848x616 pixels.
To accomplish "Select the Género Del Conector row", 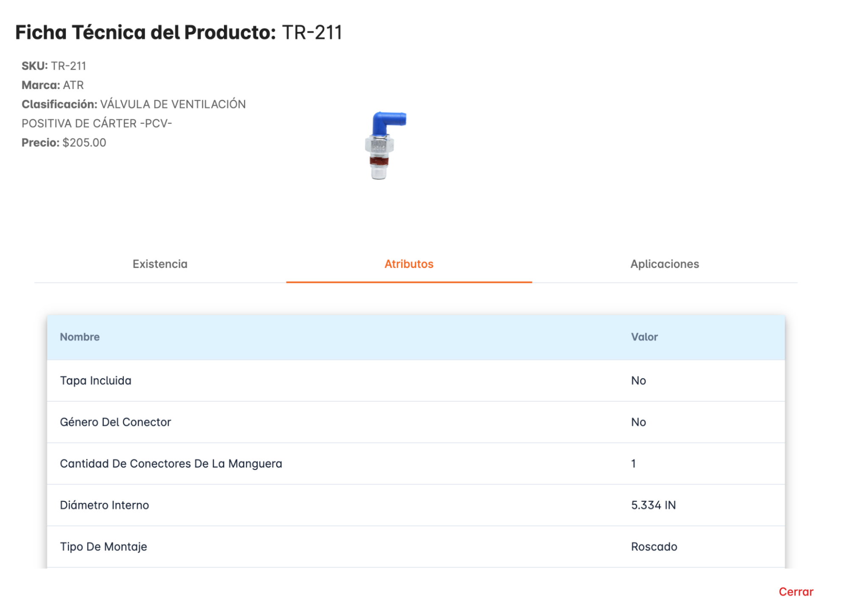I will pos(416,422).
